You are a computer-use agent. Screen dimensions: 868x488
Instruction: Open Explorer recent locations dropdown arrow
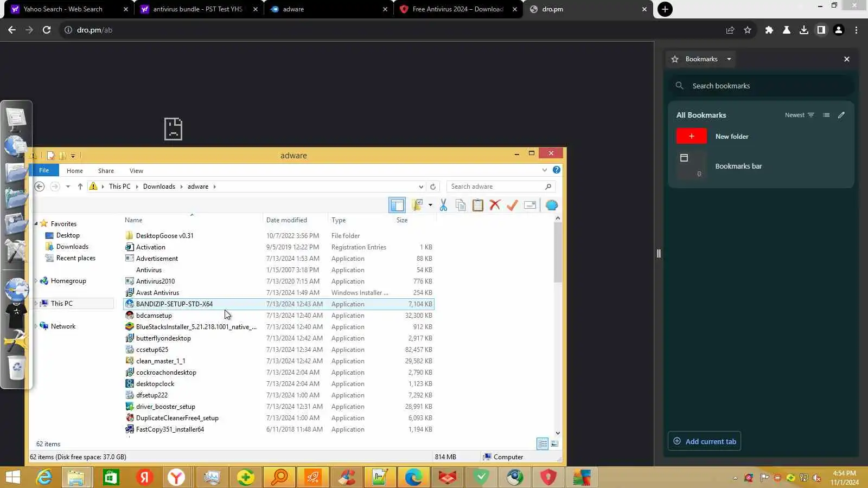[68, 187]
